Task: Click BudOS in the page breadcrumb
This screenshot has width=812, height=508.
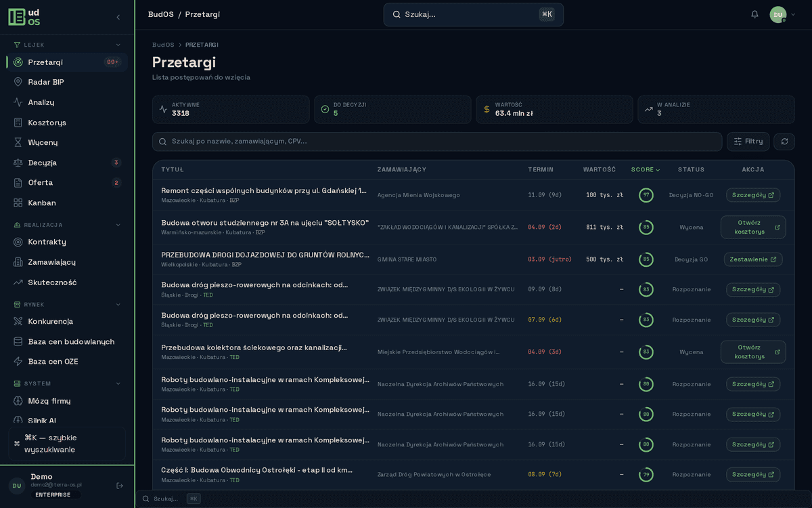Action: pos(163,45)
